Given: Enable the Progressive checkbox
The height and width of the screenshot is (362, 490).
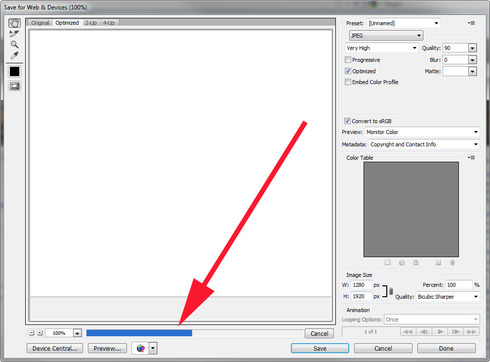Looking at the screenshot, I should (x=348, y=60).
